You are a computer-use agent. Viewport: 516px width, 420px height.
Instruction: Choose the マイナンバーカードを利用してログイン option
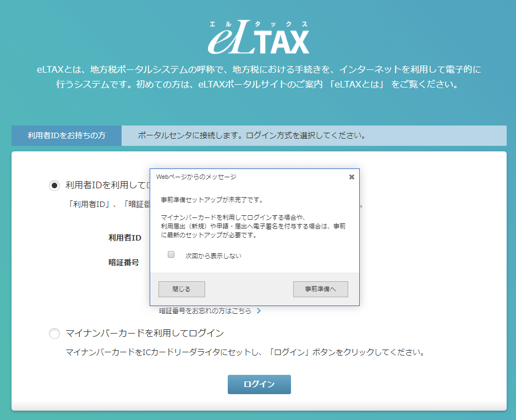click(54, 334)
